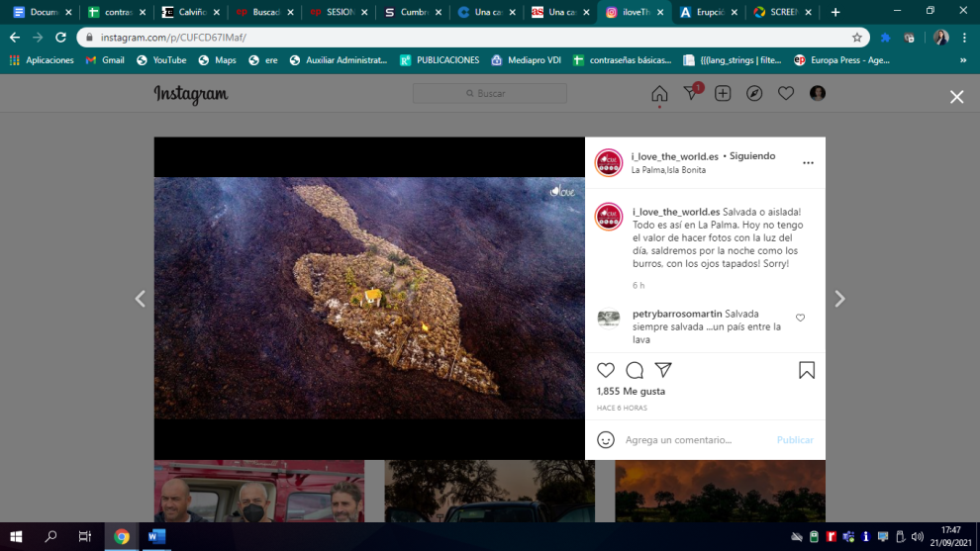Click the new post plus icon
Viewport: 980px width, 551px height.
(723, 94)
